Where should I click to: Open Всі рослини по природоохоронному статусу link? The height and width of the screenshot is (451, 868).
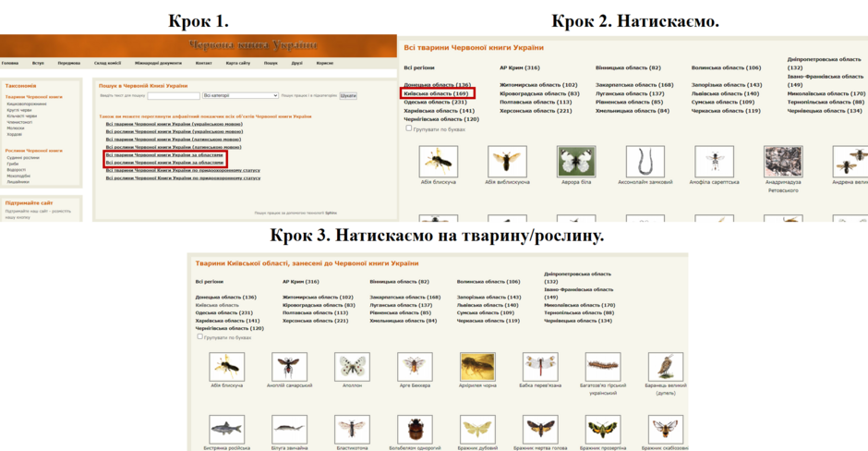click(183, 178)
